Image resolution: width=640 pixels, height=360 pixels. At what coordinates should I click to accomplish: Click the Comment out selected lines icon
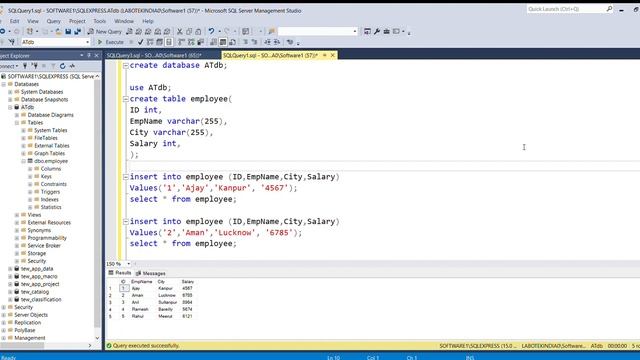click(245, 42)
